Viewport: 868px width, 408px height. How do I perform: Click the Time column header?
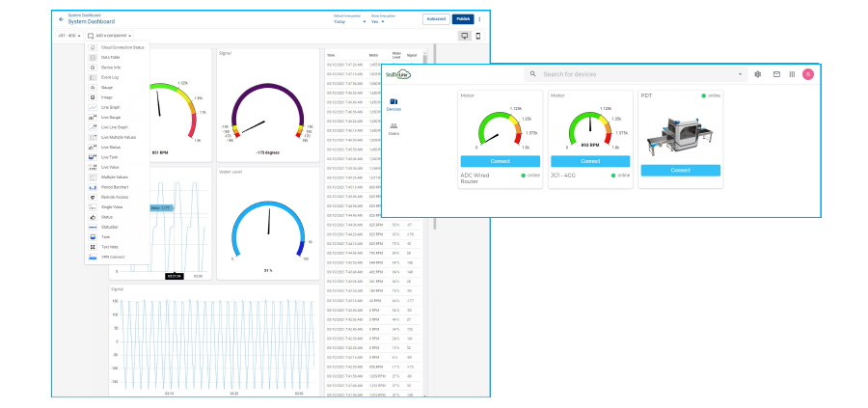tap(331, 55)
